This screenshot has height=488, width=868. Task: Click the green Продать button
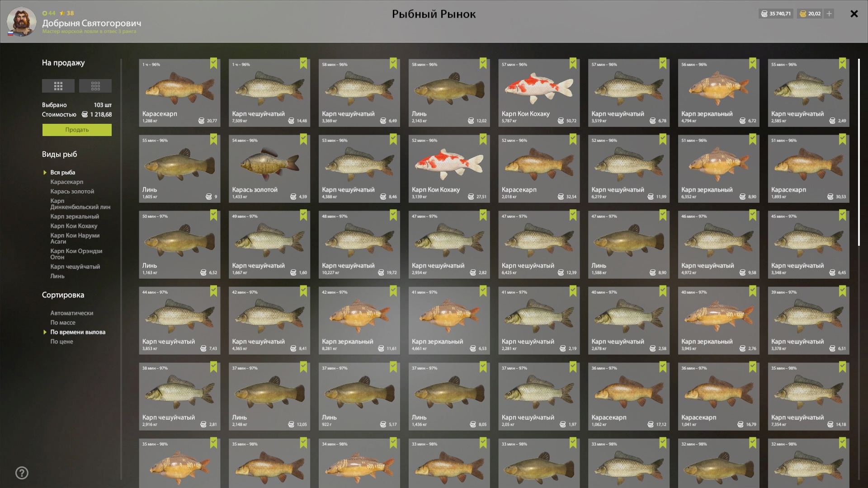(77, 130)
